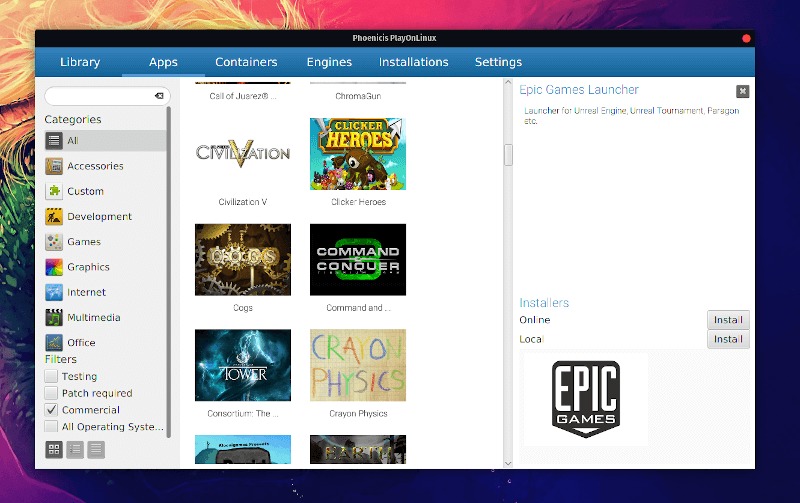The height and width of the screenshot is (503, 800).
Task: Enable the Patch required checkbox
Action: pos(51,393)
